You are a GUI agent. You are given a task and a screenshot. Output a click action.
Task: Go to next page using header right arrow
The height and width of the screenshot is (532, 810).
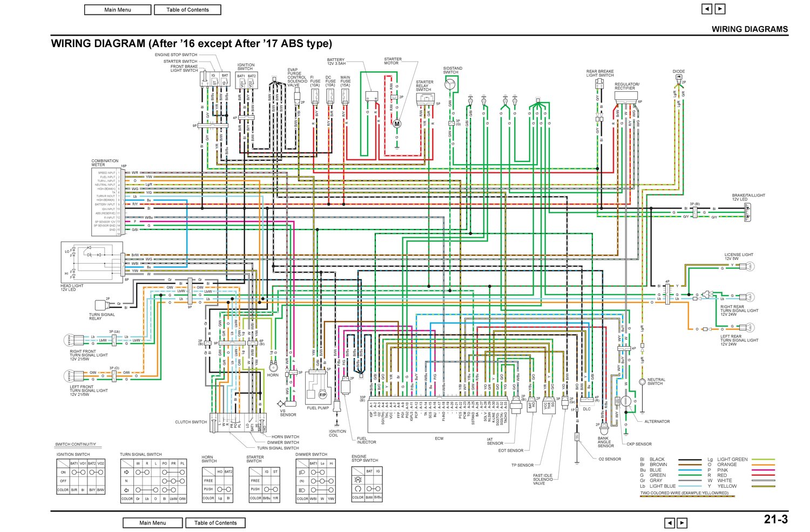click(720, 9)
